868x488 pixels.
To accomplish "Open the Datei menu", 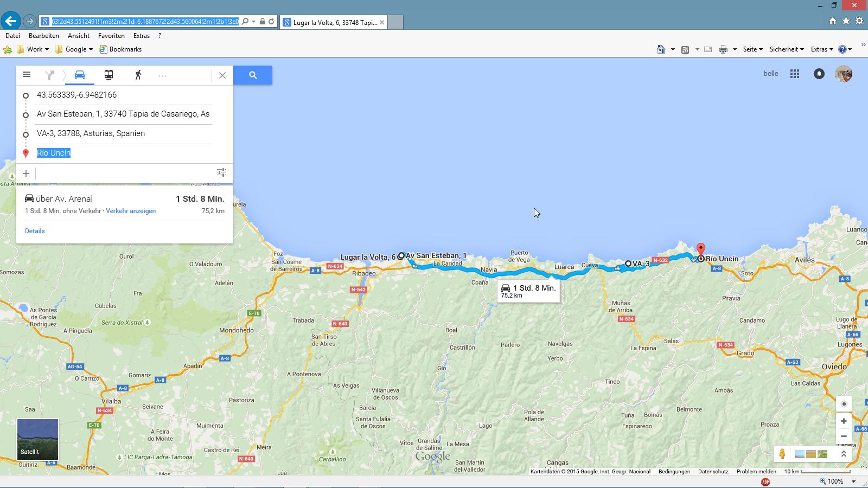I will coord(12,36).
